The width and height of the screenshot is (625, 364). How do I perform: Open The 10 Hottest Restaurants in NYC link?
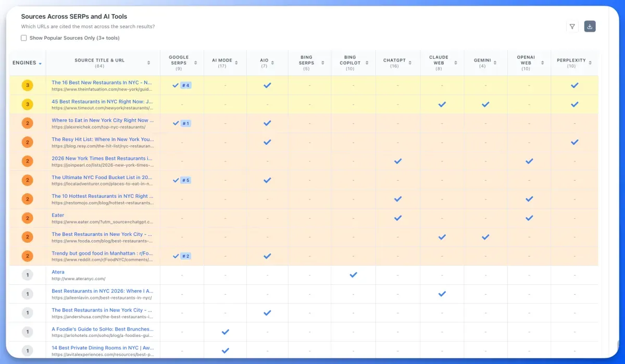pos(103,196)
